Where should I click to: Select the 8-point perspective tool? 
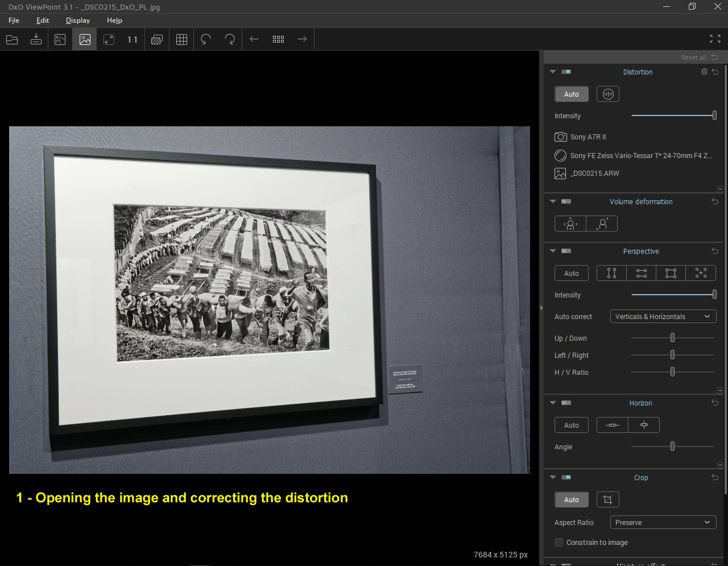tap(701, 273)
